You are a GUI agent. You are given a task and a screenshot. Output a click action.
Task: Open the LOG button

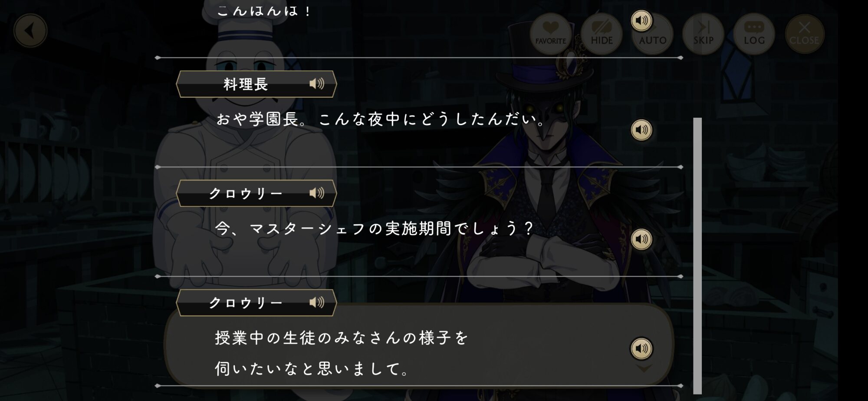click(754, 34)
